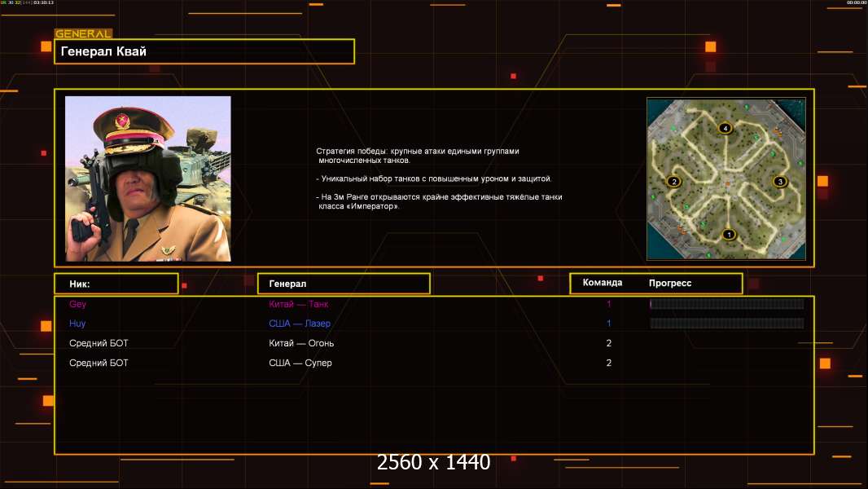
Task: Click team number in Huy's row
Action: (x=609, y=324)
